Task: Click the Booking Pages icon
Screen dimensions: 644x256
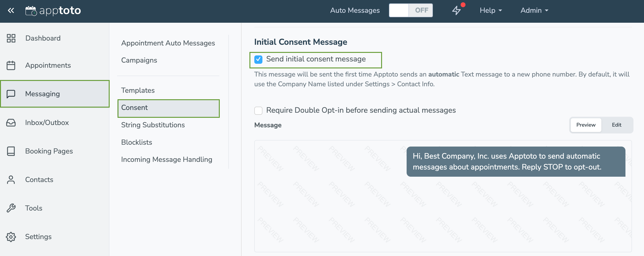Action: (x=11, y=151)
